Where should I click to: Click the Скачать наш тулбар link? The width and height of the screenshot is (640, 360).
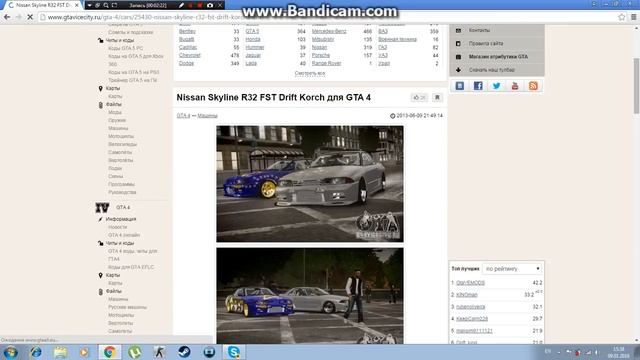coord(491,70)
